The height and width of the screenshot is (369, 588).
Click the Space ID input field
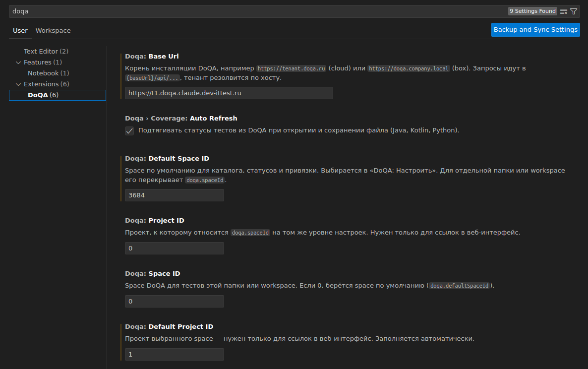click(x=175, y=302)
